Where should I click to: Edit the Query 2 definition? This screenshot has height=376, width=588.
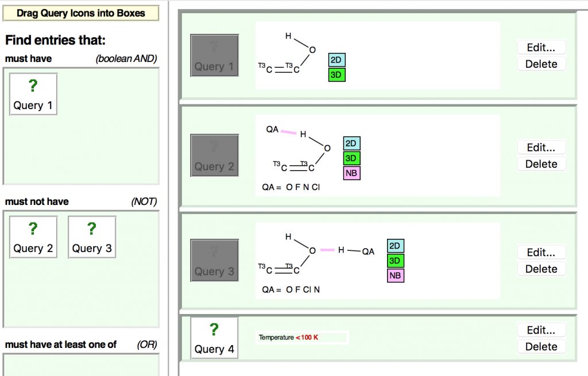click(541, 148)
